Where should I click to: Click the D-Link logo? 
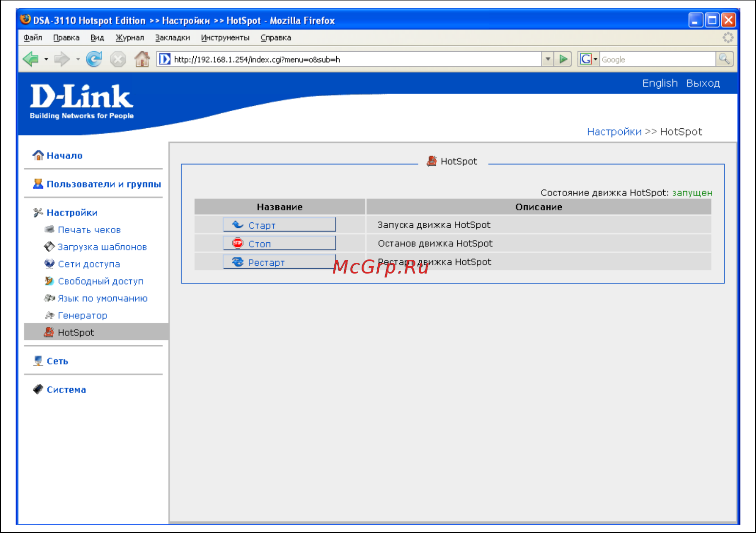coord(82,101)
